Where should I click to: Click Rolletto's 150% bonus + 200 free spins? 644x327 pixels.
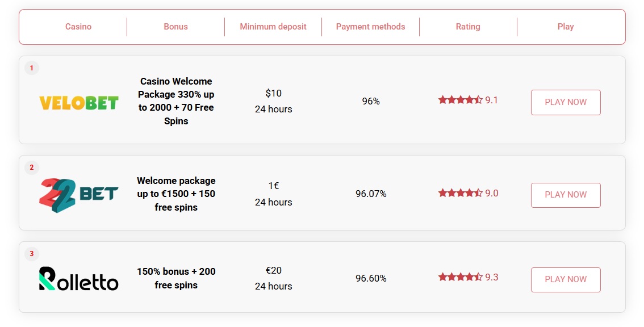point(176,278)
